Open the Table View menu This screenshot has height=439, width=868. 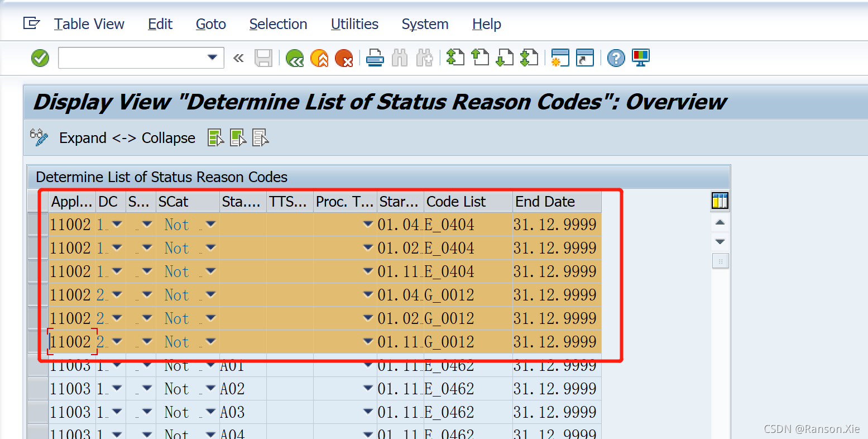pyautogui.click(x=88, y=24)
